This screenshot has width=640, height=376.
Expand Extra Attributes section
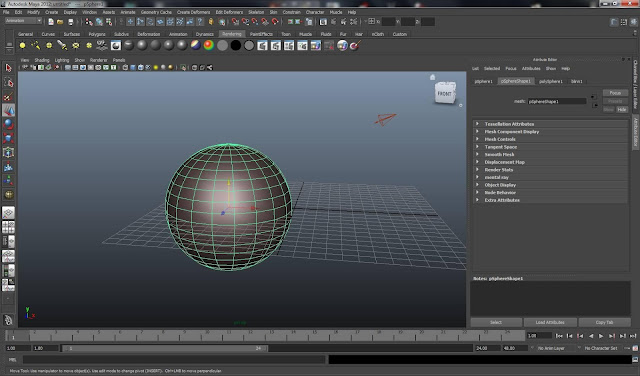pyautogui.click(x=551, y=200)
